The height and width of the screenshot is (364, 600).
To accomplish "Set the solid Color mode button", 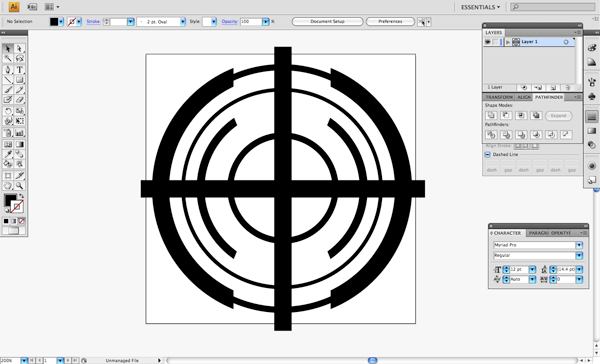I will click(6, 221).
